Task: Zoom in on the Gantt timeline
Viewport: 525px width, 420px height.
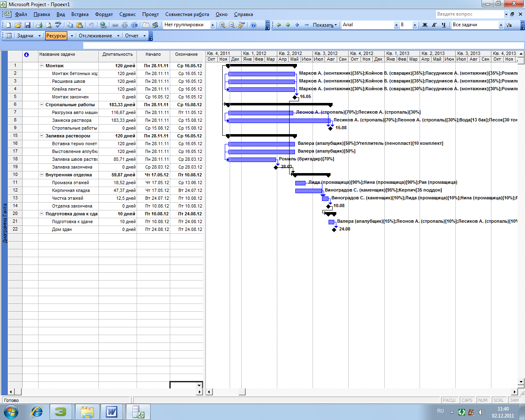Action: pos(222,25)
